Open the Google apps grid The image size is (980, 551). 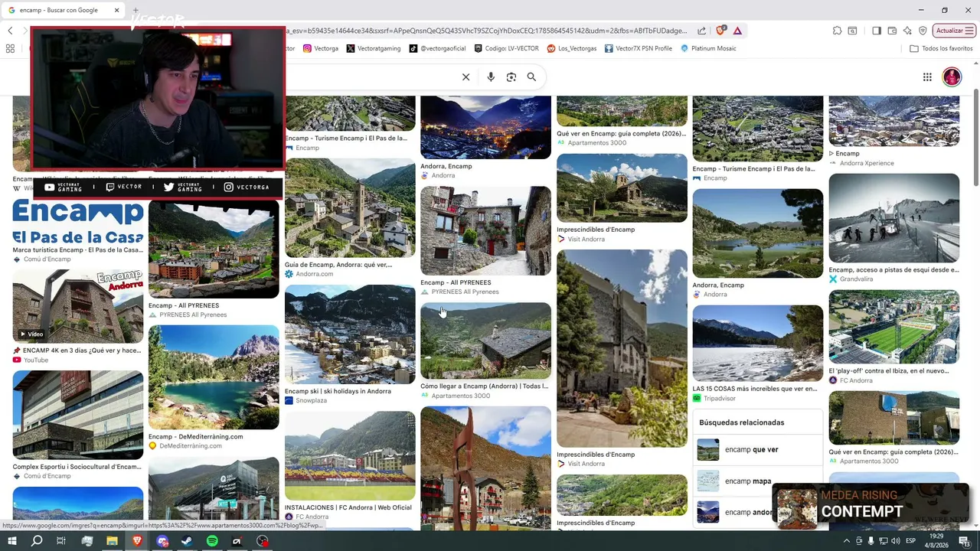[x=927, y=77]
